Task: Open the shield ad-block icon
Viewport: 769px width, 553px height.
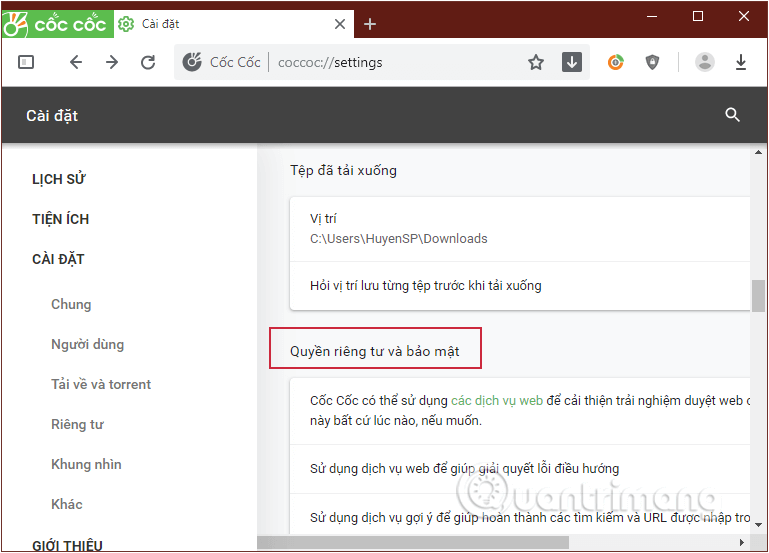Action: coord(652,62)
